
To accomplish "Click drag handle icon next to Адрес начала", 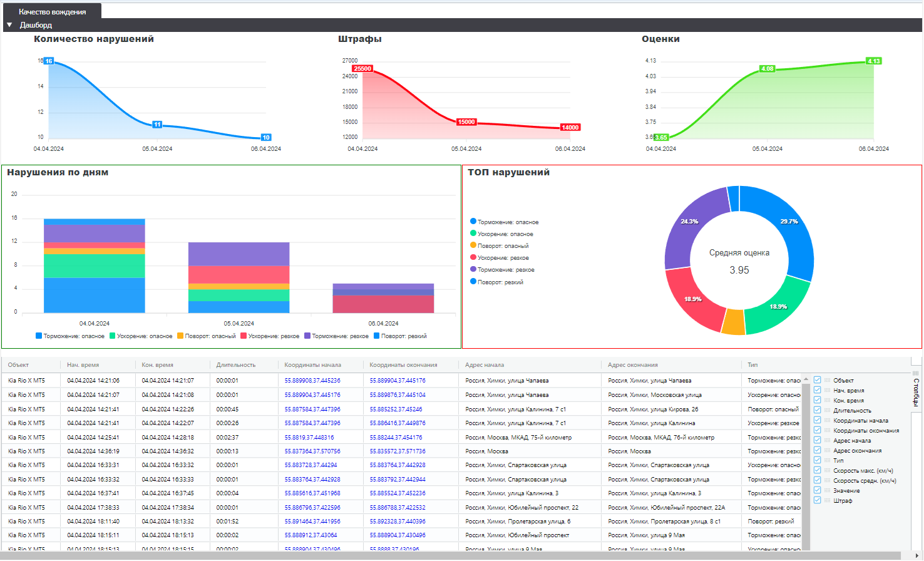I will tap(827, 440).
